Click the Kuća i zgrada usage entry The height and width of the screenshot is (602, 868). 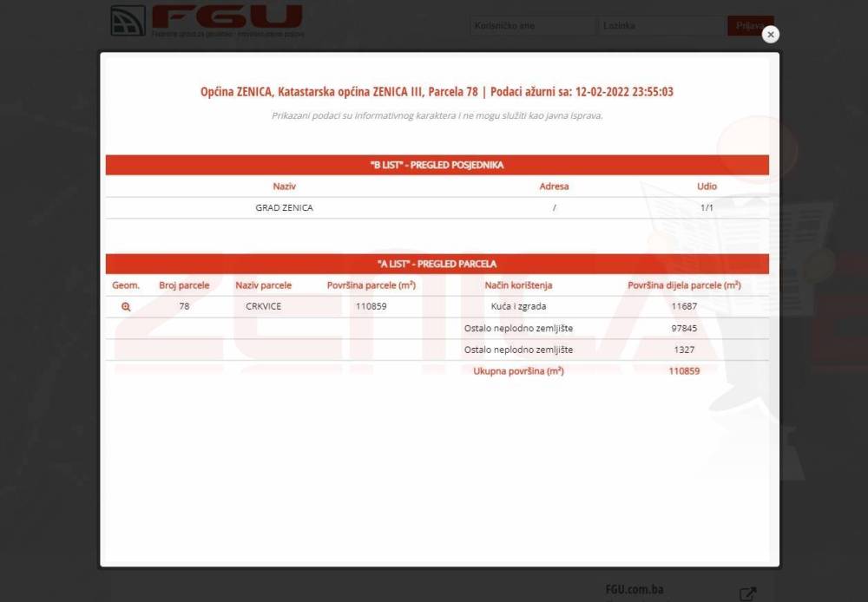(x=518, y=306)
